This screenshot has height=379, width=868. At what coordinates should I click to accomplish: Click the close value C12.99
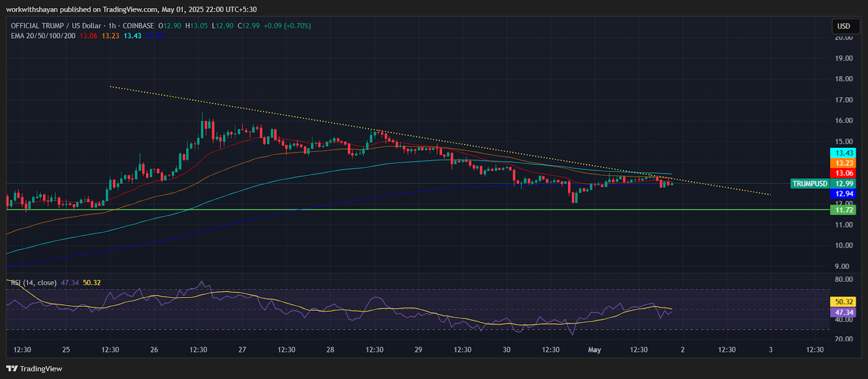pyautogui.click(x=249, y=25)
